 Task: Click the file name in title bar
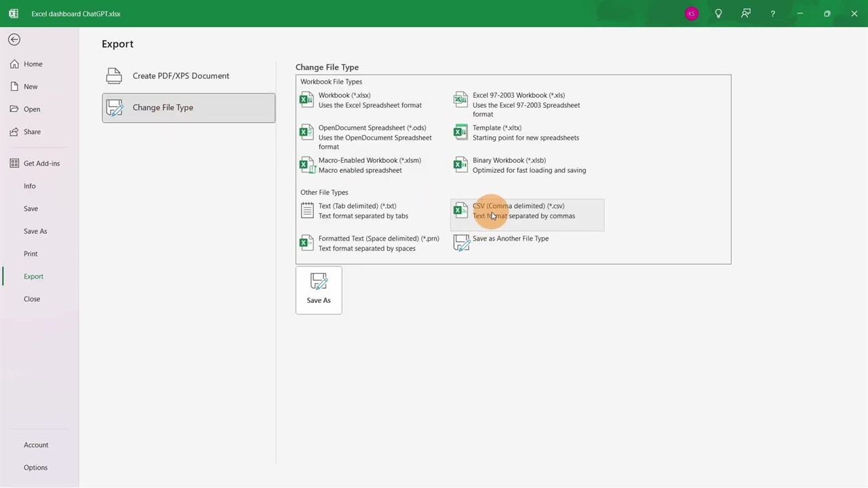coord(76,14)
